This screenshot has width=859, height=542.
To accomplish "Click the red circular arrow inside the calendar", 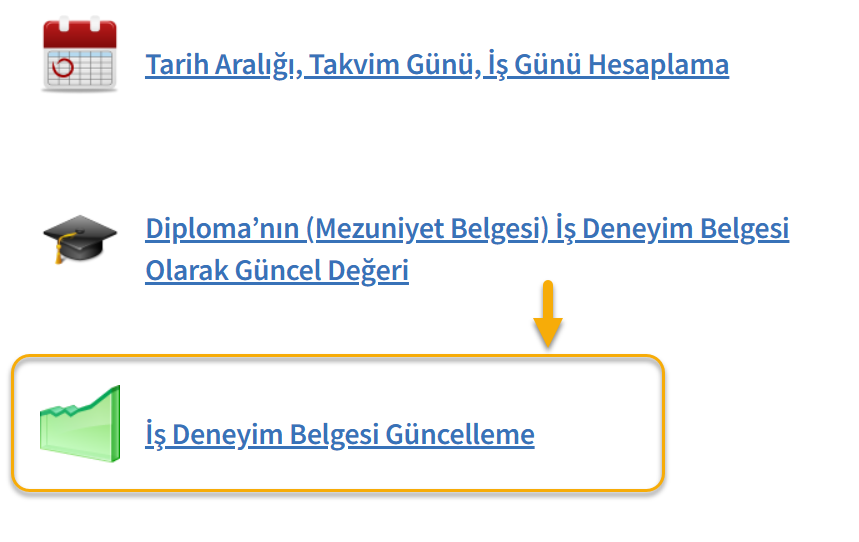I will 62,67.
